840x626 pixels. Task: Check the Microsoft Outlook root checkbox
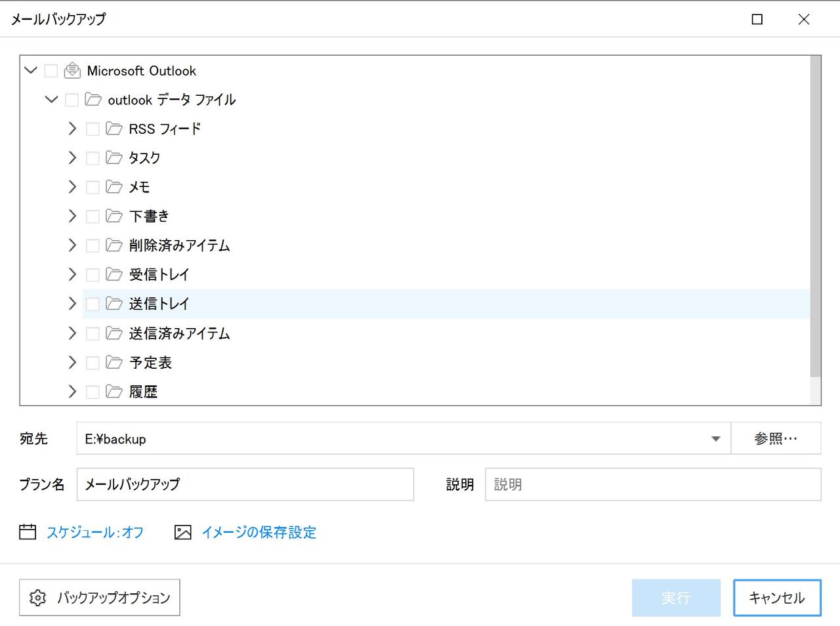pyautogui.click(x=51, y=71)
